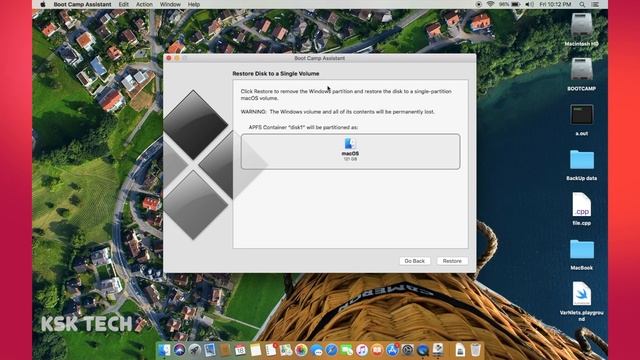The width and height of the screenshot is (640, 360).
Task: Launch Siri from the dock
Action: pos(179,350)
